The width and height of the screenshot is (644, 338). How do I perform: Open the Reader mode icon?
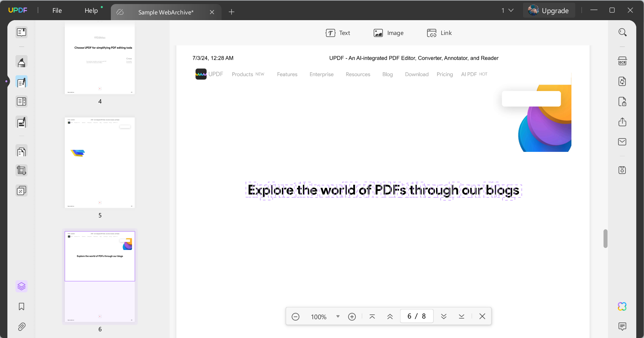point(22,32)
